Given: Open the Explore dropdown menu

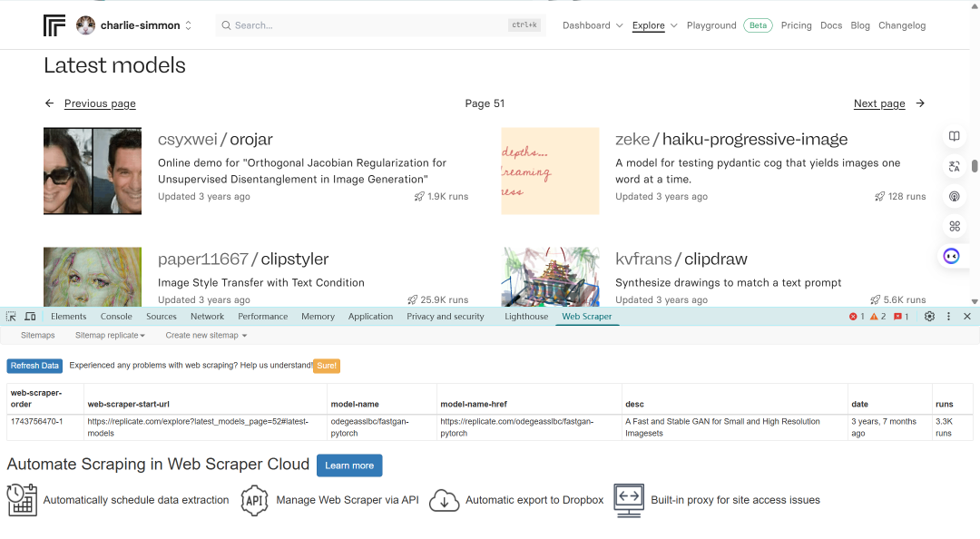Looking at the screenshot, I should point(654,25).
